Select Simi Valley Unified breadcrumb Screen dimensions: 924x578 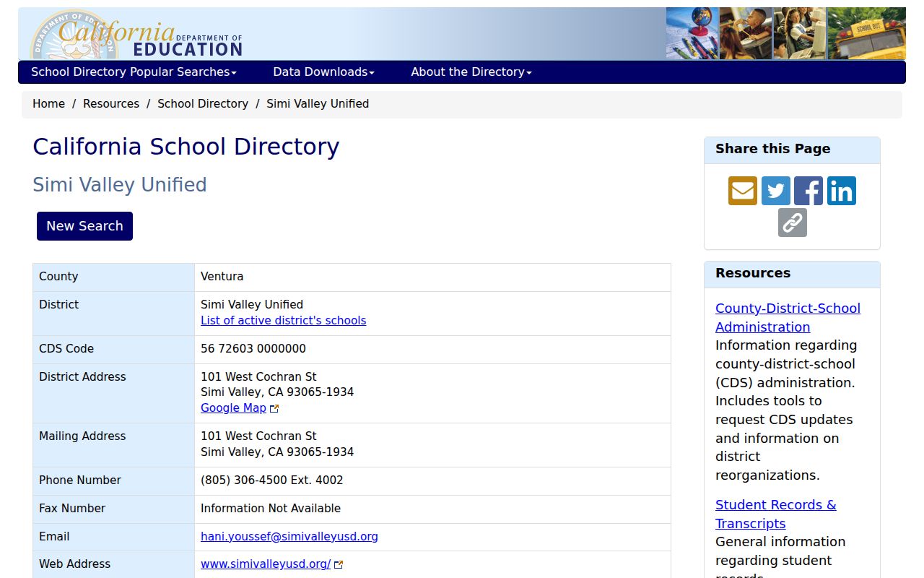coord(318,103)
